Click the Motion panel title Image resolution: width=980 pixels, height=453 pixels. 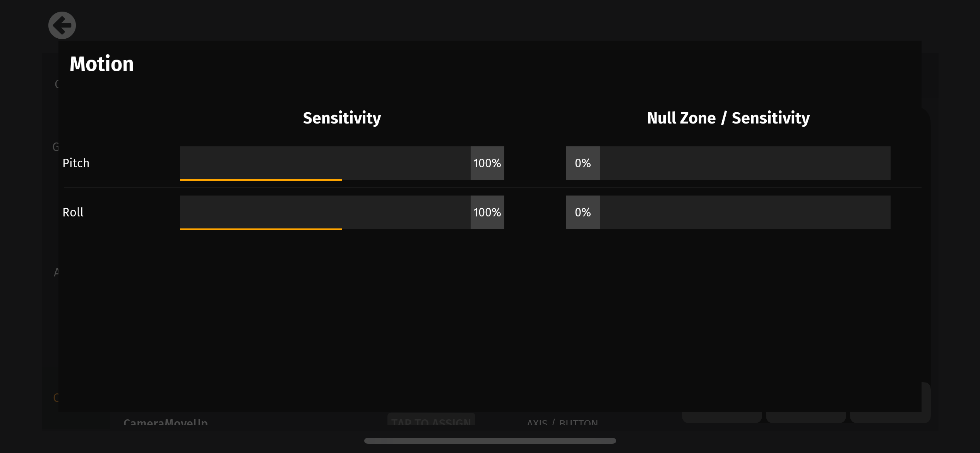(101, 64)
